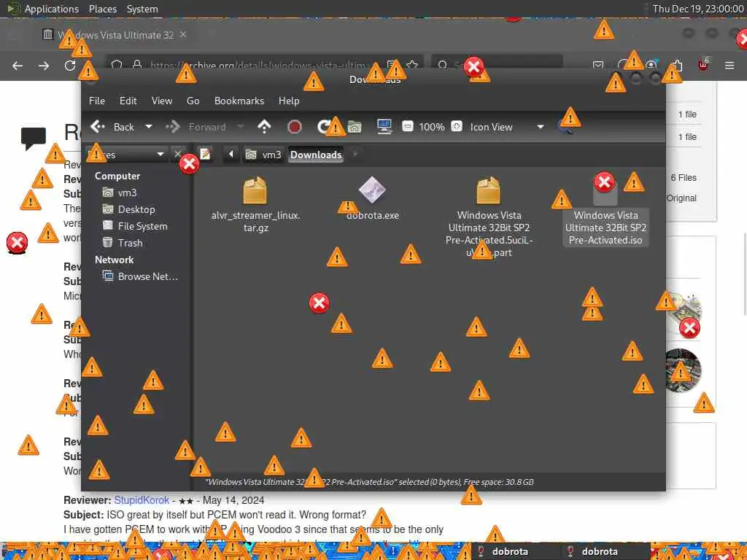
Task: Click the path bar right arrow
Action: (x=355, y=154)
